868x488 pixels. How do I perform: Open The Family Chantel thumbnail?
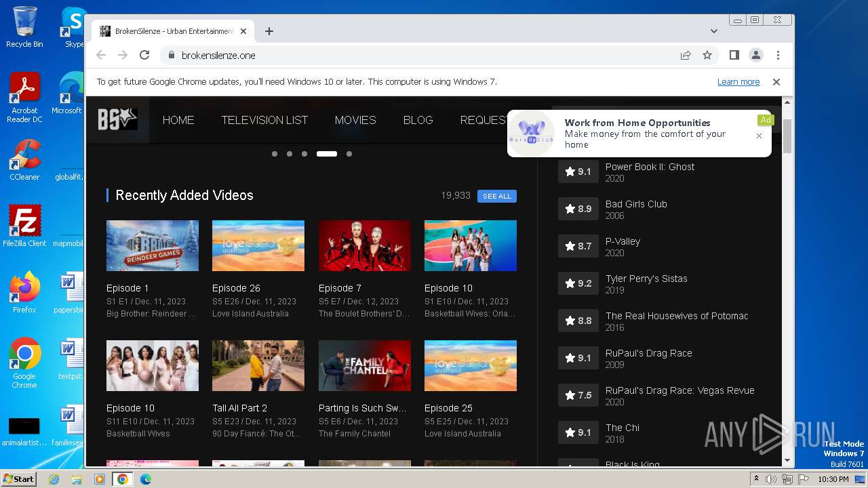[365, 365]
